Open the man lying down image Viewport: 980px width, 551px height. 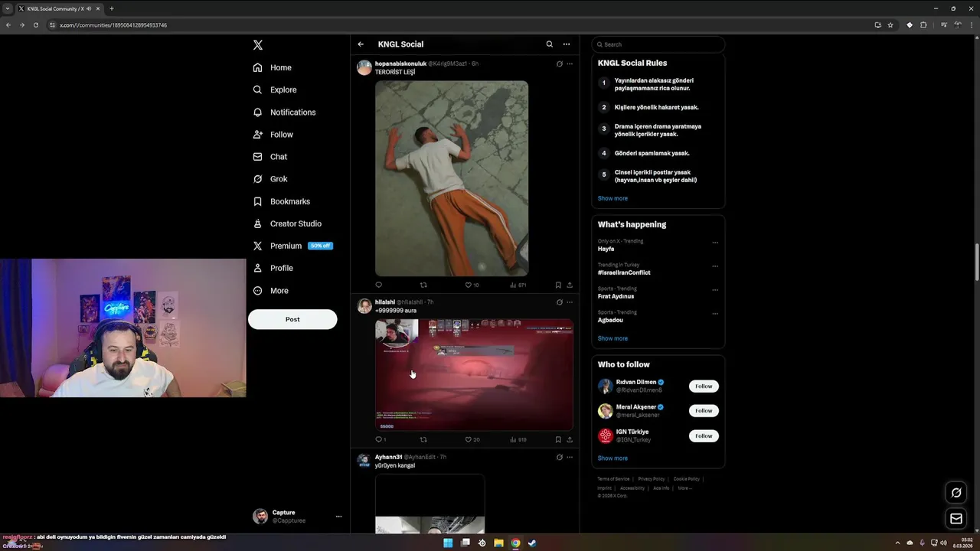452,178
